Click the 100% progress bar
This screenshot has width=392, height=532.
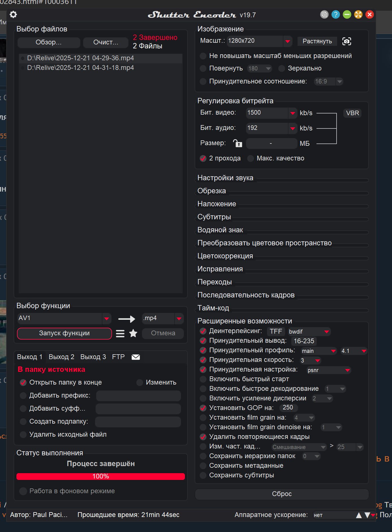click(x=101, y=477)
